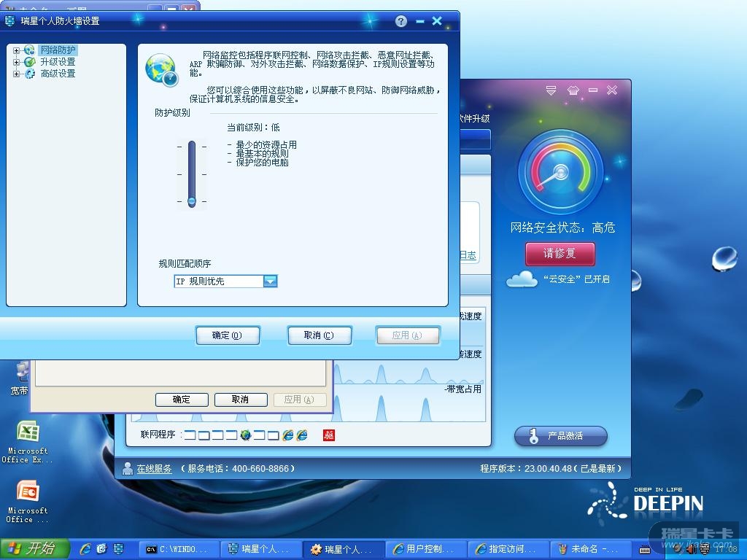Click the 规则匹配顺序 label
This screenshot has width=747, height=560.
click(x=185, y=264)
